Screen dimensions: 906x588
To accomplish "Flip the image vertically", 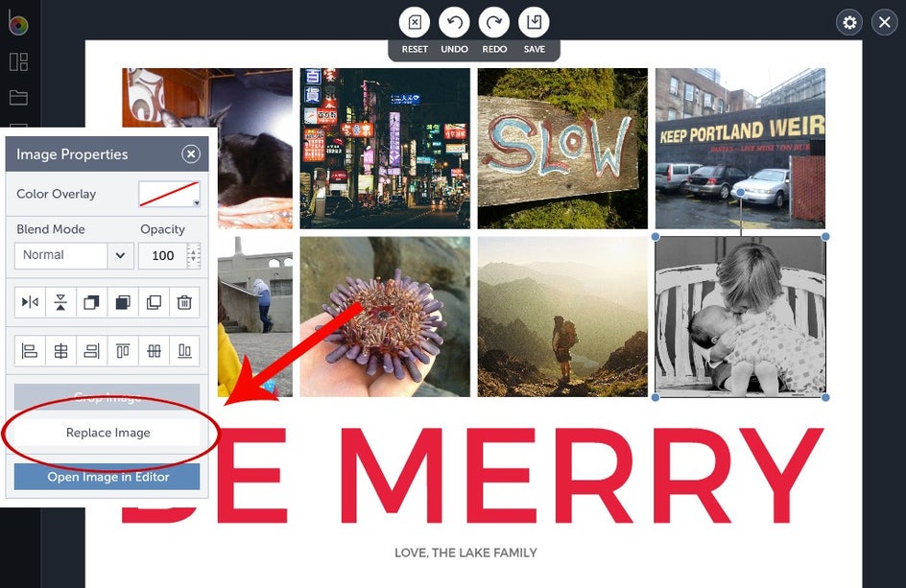I will (60, 302).
